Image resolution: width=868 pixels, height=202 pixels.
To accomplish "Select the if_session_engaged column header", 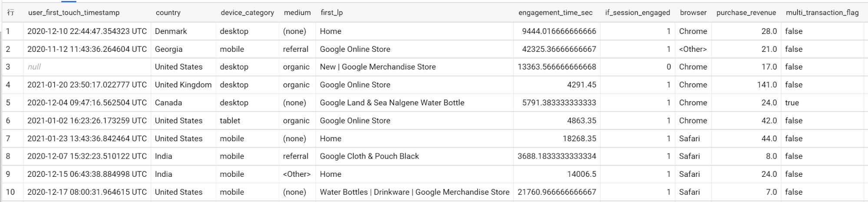I will (x=637, y=13).
